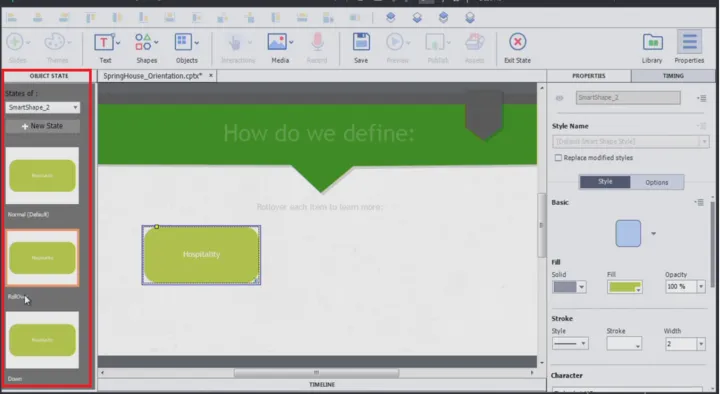Open the Assets icon

474,42
